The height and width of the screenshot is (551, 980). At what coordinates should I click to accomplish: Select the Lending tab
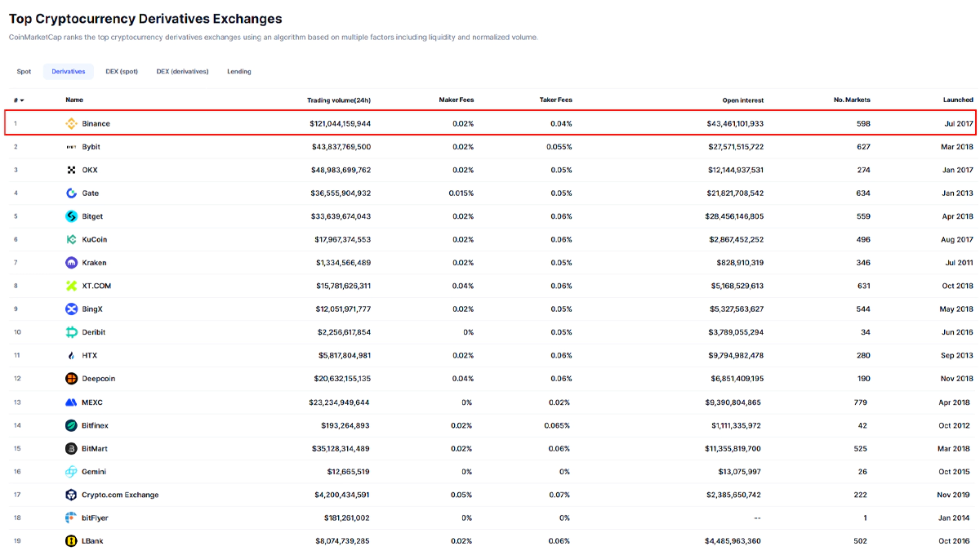[238, 72]
